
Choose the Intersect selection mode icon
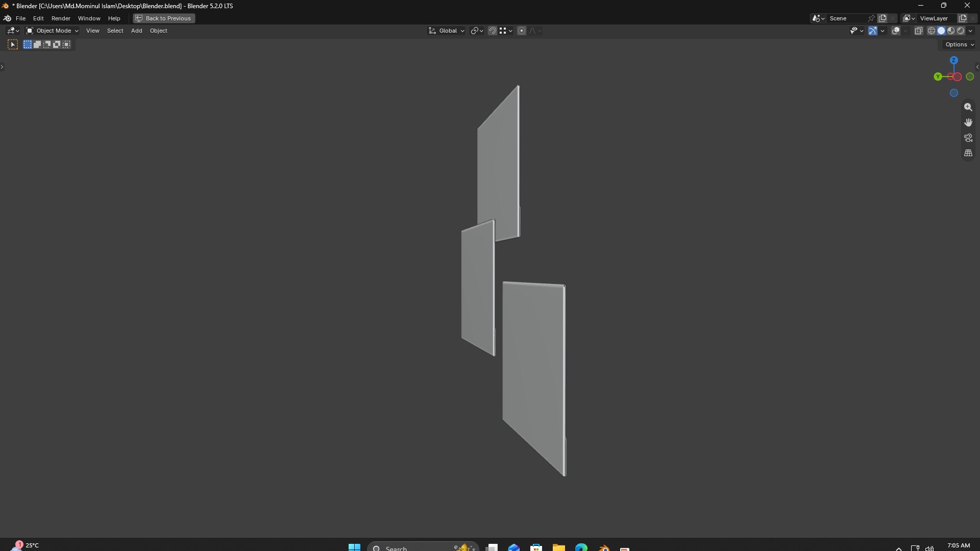66,45
